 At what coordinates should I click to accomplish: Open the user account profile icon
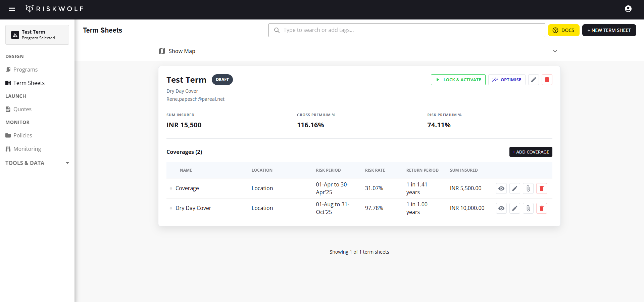click(x=628, y=9)
